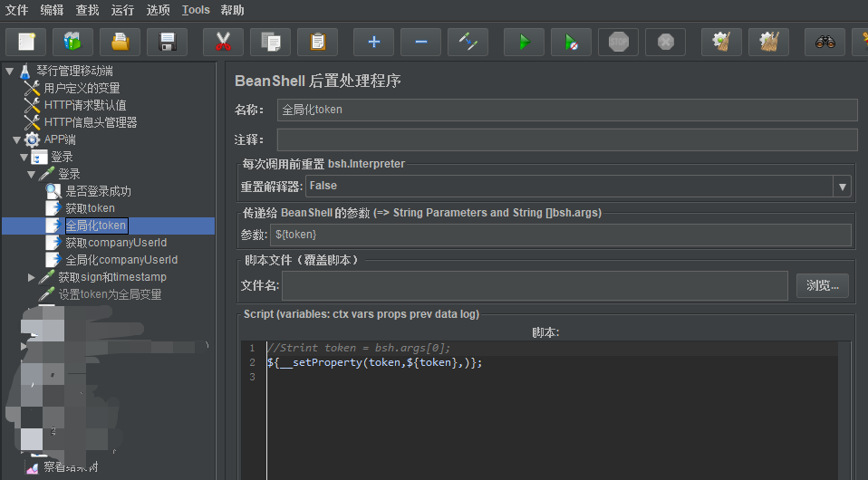This screenshot has height=480, width=868.
Task: Click the shutdown test icon
Action: pos(665,42)
